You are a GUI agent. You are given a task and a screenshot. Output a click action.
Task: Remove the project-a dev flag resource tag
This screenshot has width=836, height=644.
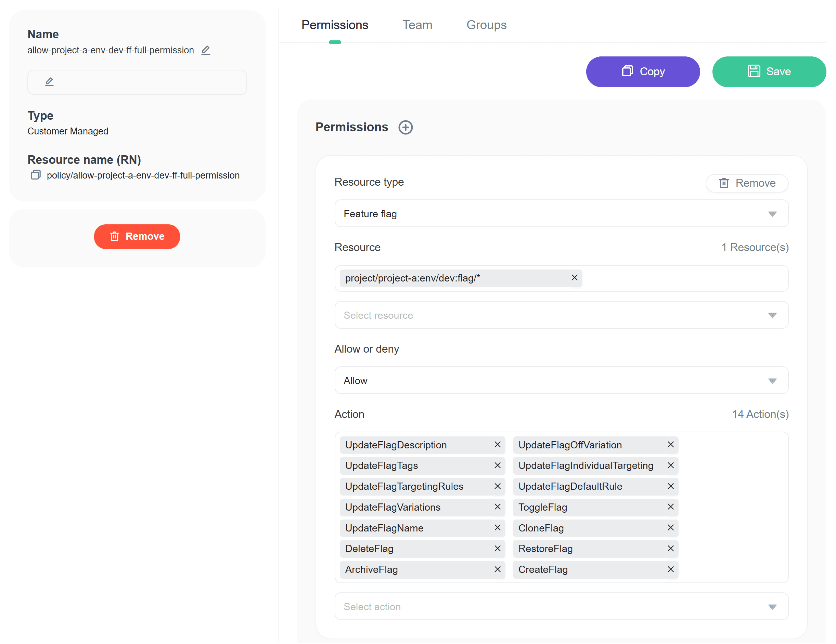coord(574,278)
